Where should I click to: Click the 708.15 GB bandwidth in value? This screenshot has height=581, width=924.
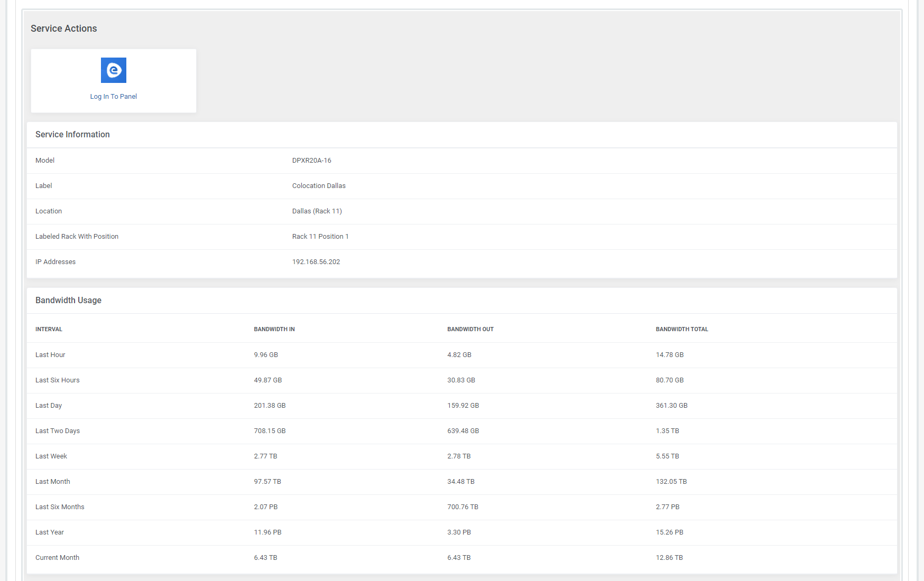[x=270, y=431]
